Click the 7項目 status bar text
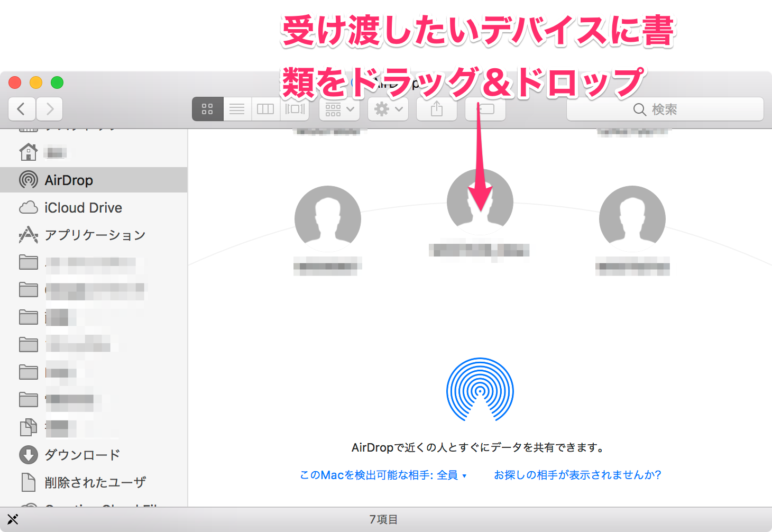This screenshot has width=772, height=532. [383, 519]
